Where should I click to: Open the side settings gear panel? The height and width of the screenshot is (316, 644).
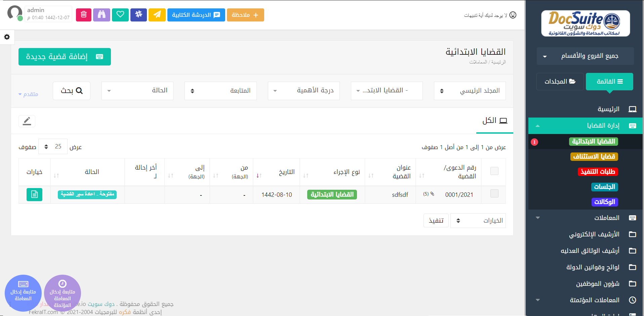(7, 37)
